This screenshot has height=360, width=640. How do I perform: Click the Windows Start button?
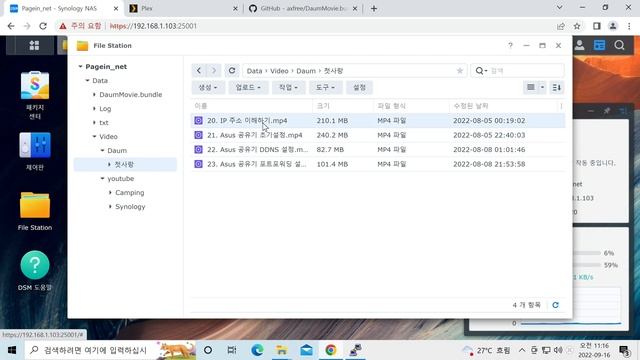click(x=12, y=350)
